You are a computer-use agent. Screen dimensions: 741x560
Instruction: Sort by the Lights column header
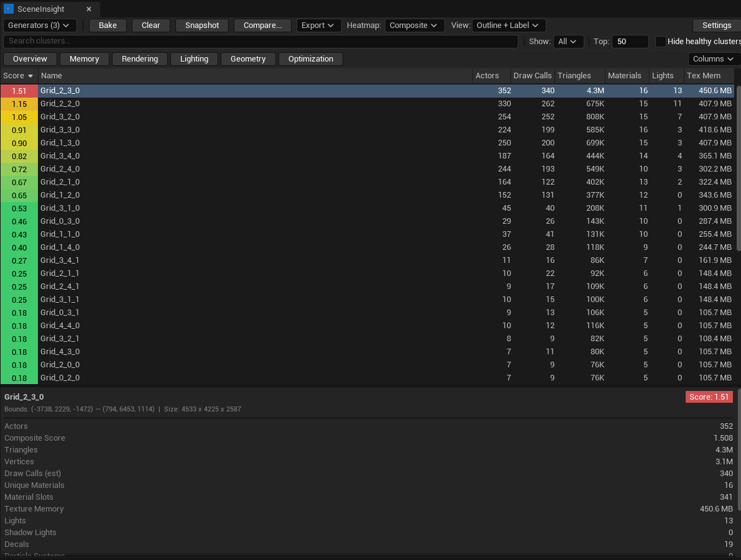coord(667,76)
